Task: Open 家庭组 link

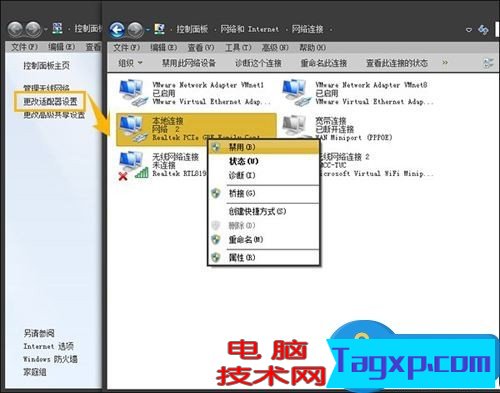Action: click(35, 372)
